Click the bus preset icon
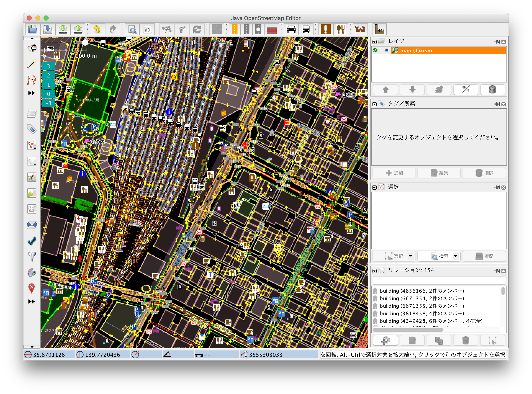532x394 pixels. coord(306,29)
